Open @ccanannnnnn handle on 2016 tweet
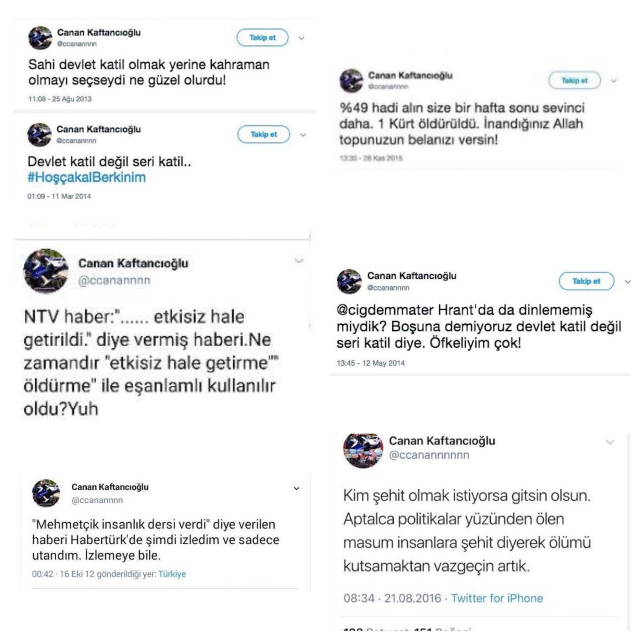The width and height of the screenshot is (644, 644). (x=429, y=455)
